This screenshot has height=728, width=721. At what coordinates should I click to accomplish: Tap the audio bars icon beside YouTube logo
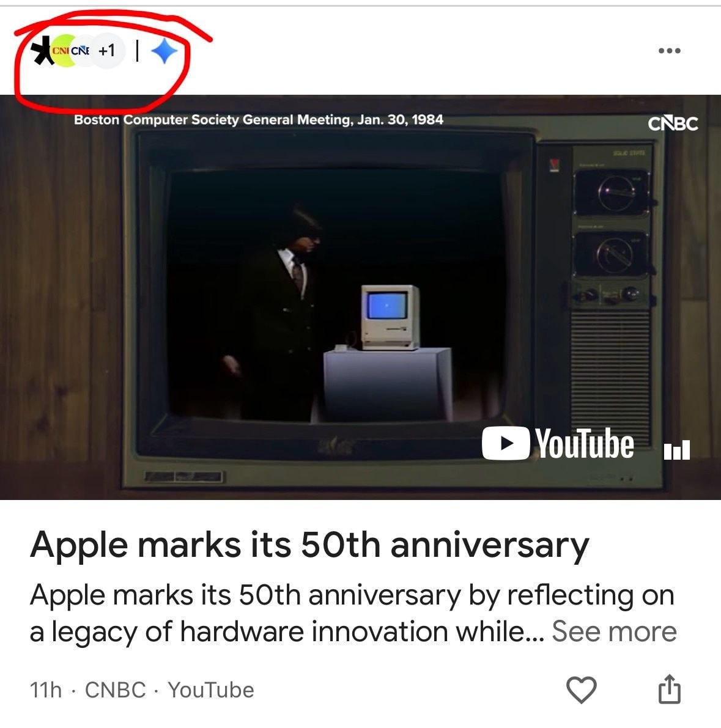click(677, 449)
